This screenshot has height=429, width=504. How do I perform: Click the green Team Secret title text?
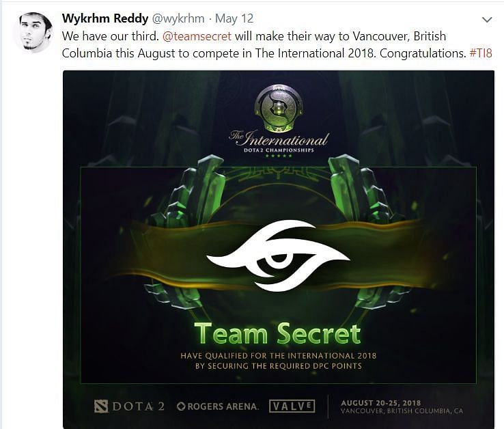(278, 334)
